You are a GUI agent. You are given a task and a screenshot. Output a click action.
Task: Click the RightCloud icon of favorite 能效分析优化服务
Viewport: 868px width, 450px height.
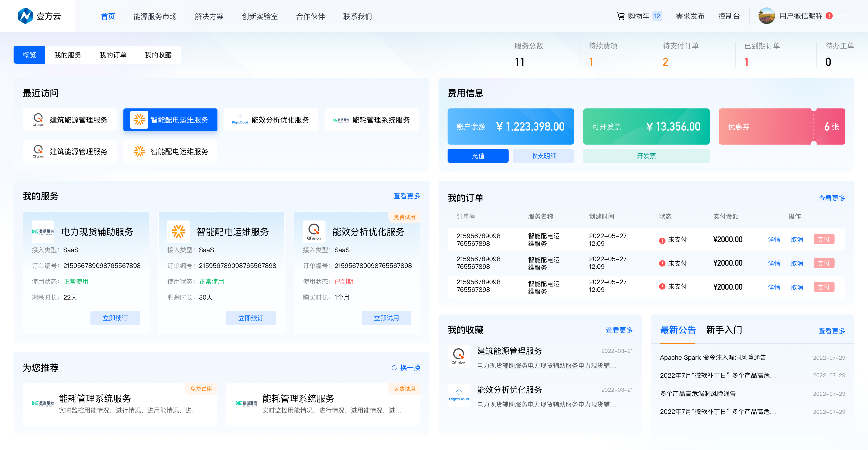pos(459,395)
